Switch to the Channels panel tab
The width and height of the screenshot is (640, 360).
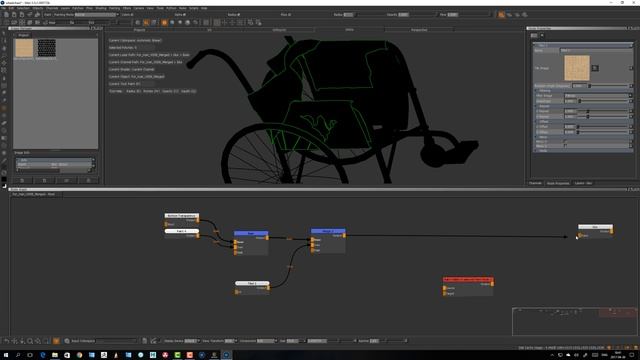[x=535, y=183]
